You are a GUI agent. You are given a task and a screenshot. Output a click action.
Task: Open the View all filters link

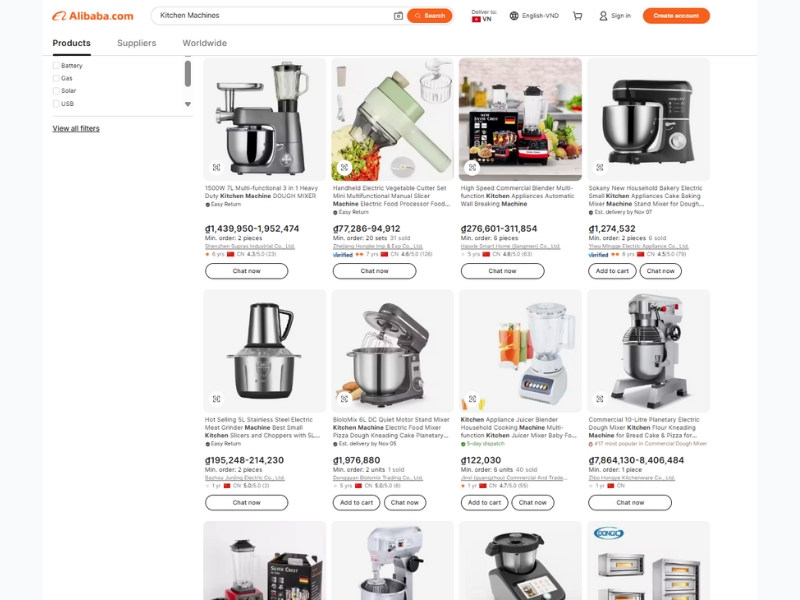[76, 129]
